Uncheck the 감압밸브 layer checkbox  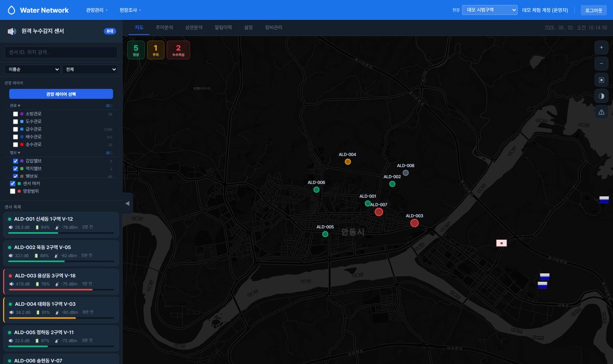pos(15,161)
